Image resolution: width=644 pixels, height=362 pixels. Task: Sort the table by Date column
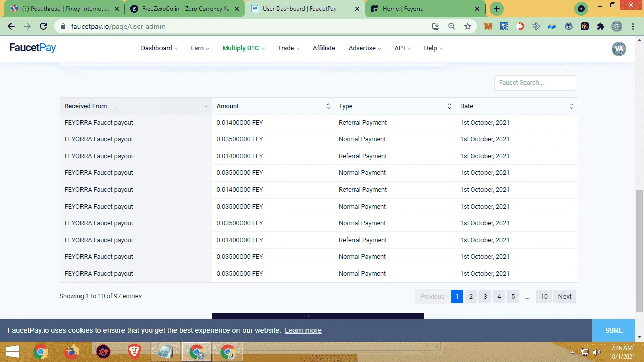click(x=517, y=106)
